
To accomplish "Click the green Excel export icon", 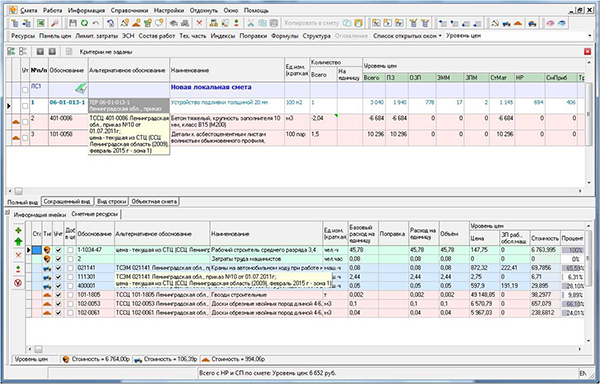I will coord(41,23).
